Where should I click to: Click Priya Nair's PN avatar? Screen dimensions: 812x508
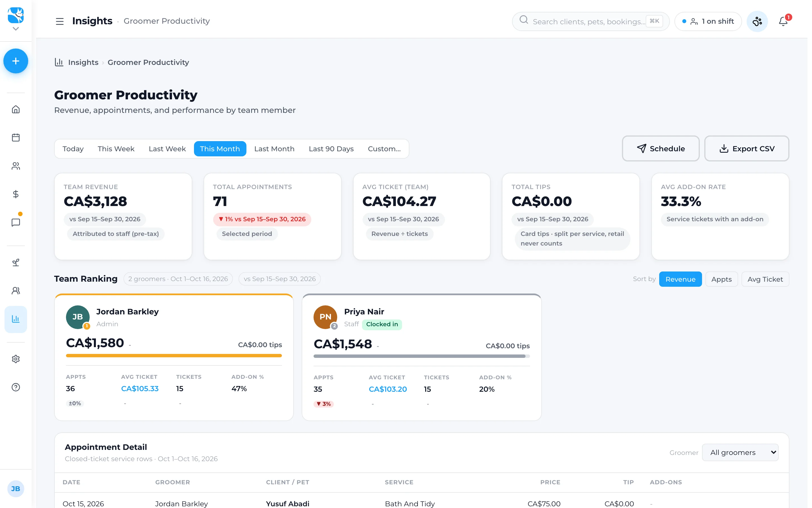(x=325, y=317)
